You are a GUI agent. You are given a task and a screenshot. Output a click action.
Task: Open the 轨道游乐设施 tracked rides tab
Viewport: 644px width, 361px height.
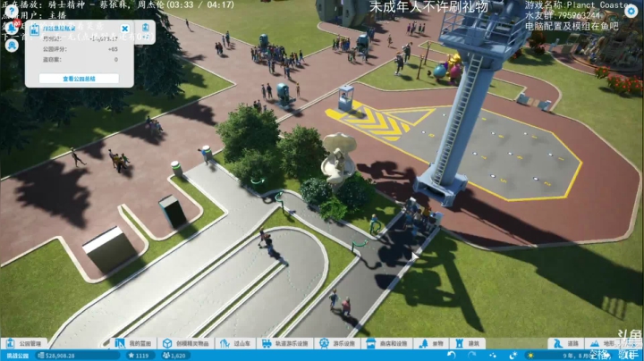click(x=284, y=343)
